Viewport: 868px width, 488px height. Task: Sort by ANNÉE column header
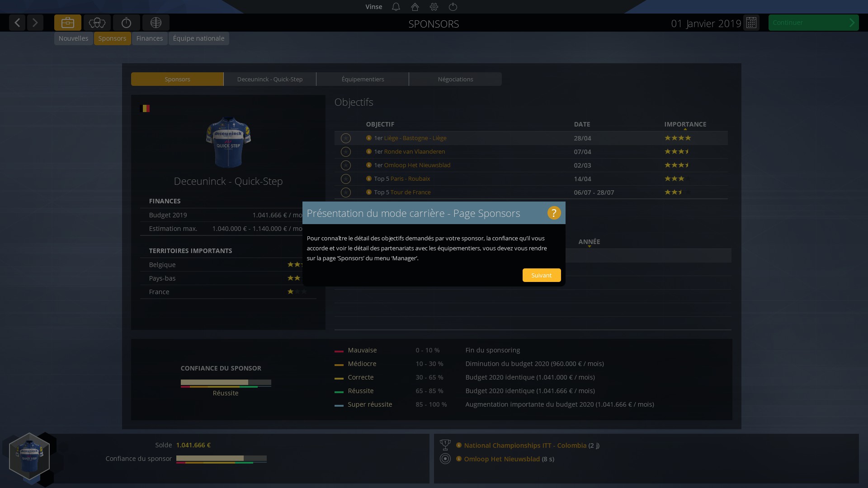click(589, 242)
